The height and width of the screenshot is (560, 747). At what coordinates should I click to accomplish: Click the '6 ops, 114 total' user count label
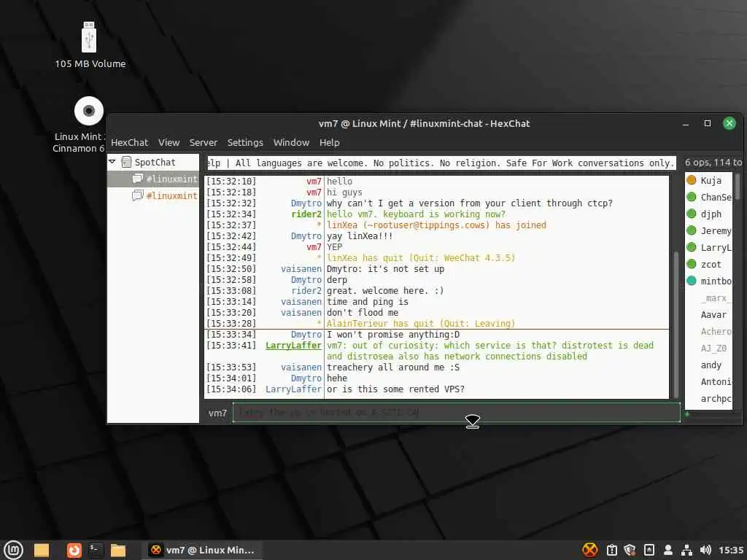click(x=713, y=163)
